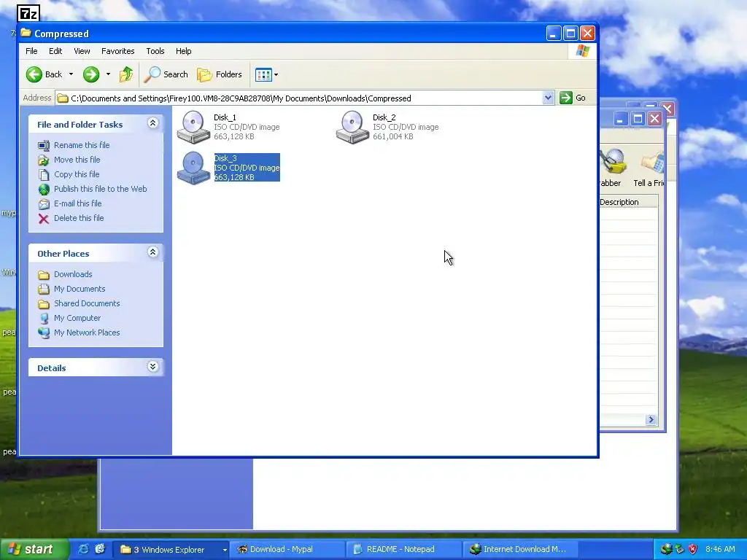This screenshot has width=747, height=560.
Task: Open the Favorites menu
Action: pos(117,51)
